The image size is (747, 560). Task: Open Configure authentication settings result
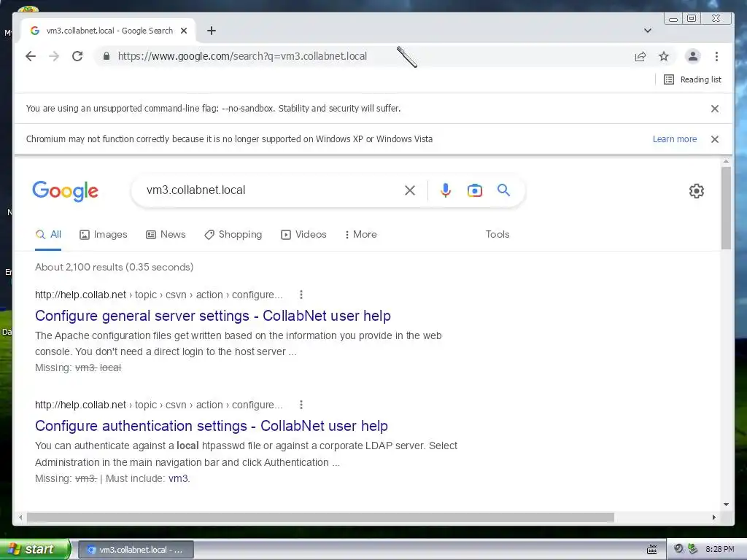[x=212, y=426]
